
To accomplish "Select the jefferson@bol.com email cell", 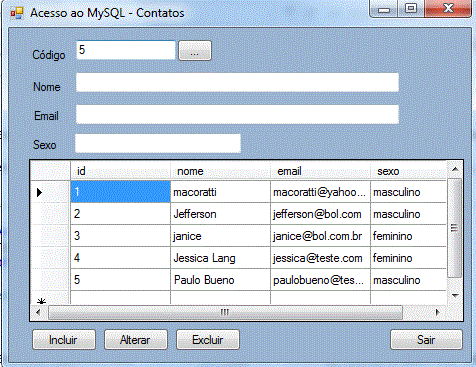I will click(320, 214).
